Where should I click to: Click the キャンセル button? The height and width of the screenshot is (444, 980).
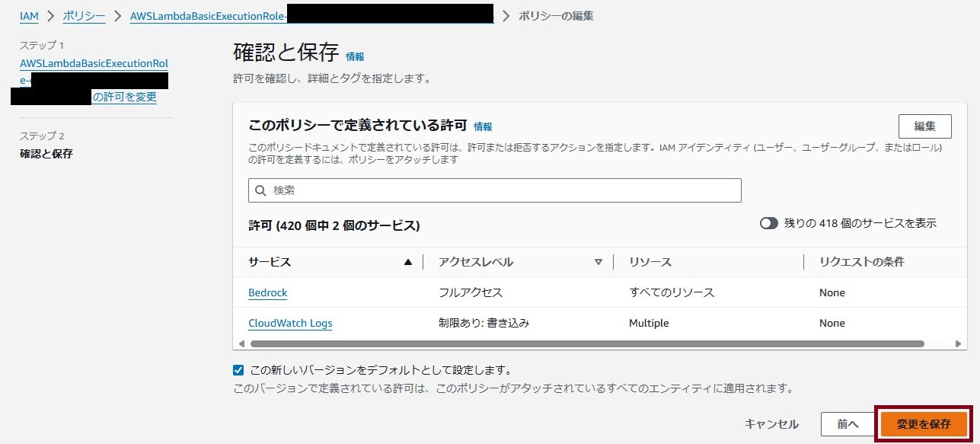point(771,424)
